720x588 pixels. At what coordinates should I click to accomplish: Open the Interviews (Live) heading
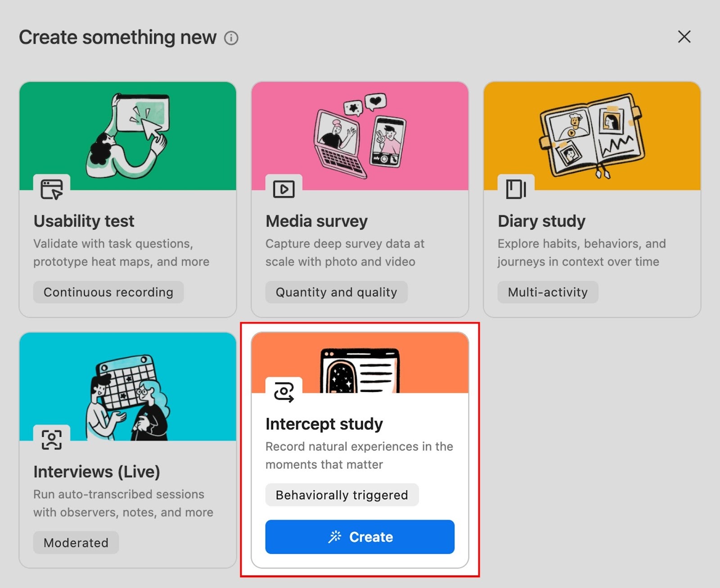[97, 472]
